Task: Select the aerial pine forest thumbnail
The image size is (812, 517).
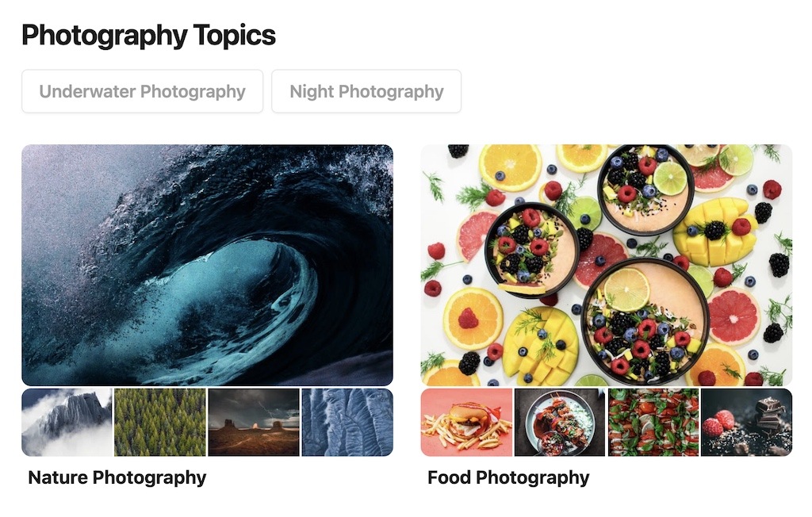Action: click(x=159, y=422)
